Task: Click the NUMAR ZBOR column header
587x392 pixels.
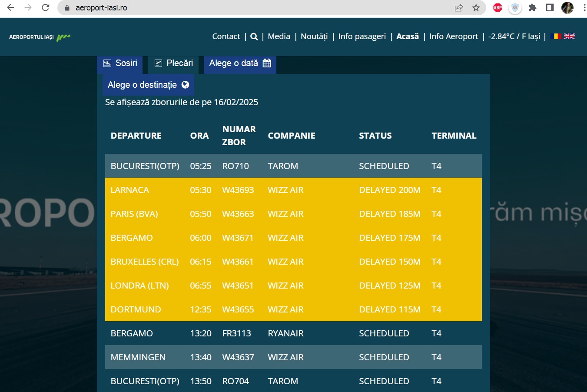Action: [239, 136]
